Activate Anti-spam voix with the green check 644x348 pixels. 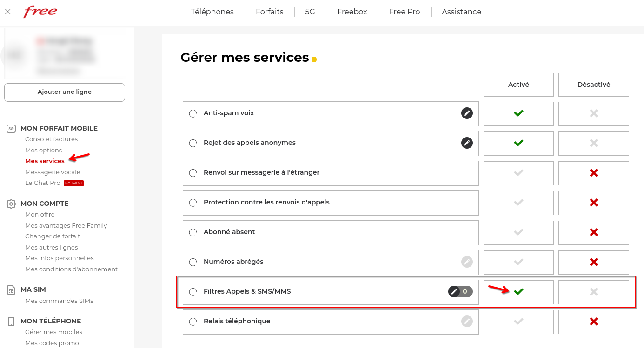click(518, 113)
